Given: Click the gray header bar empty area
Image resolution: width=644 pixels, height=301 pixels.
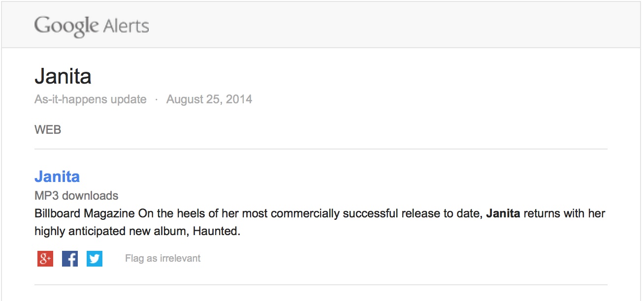Looking at the screenshot, I should pyautogui.click(x=394, y=25).
